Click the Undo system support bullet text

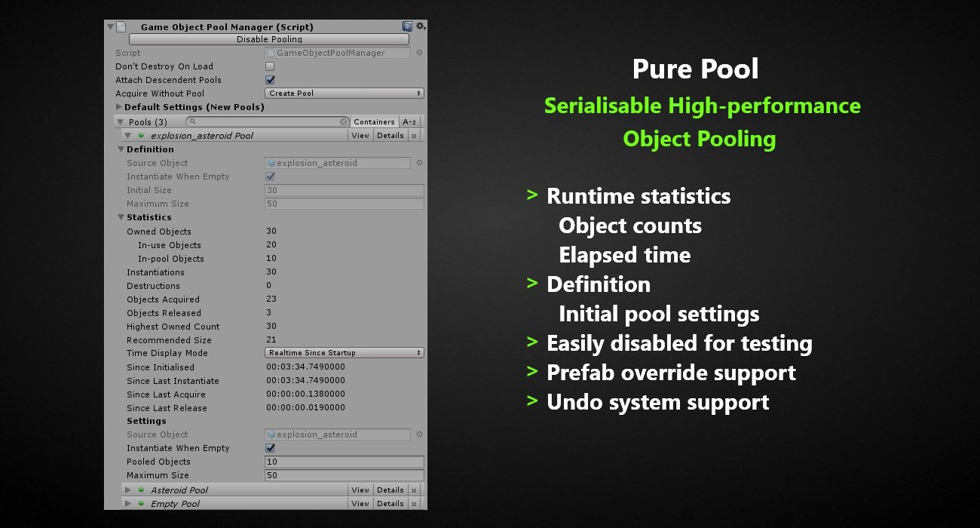tap(658, 402)
